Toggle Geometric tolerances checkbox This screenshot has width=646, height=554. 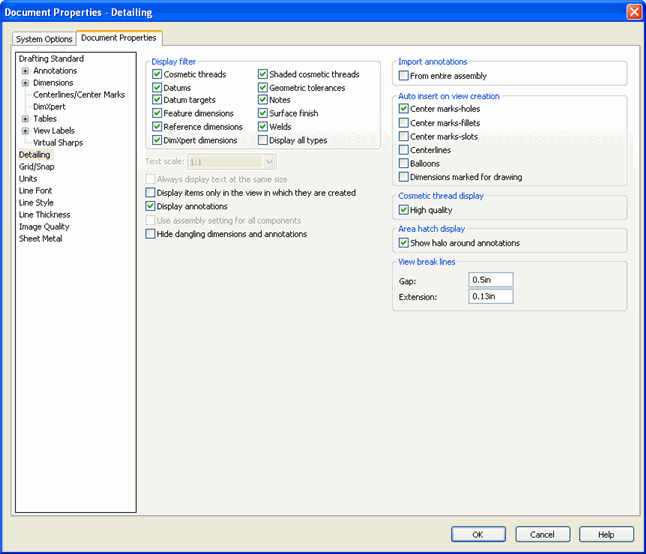tap(263, 87)
